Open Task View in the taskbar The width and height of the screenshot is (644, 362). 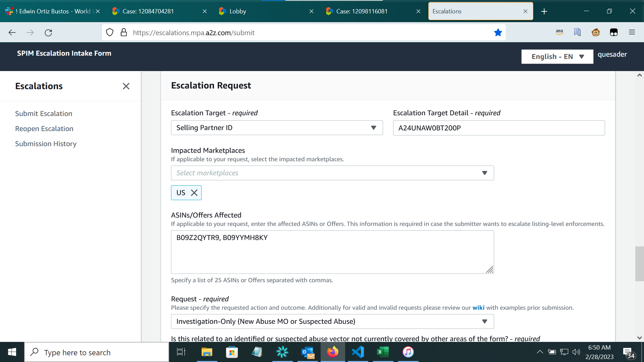pyautogui.click(x=181, y=352)
